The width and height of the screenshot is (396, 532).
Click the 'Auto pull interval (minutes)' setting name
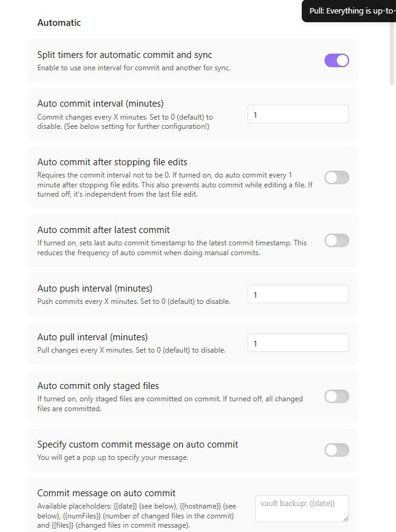[92, 337]
